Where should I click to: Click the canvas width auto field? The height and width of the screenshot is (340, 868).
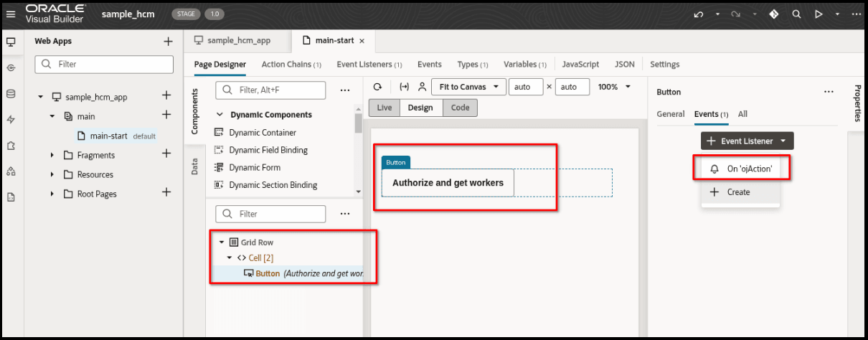click(526, 87)
